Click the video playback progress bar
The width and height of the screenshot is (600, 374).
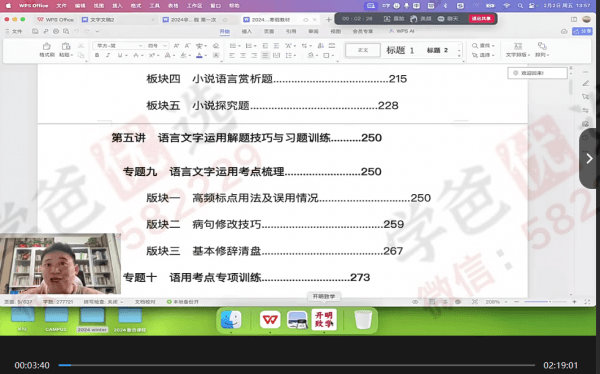pos(297,365)
